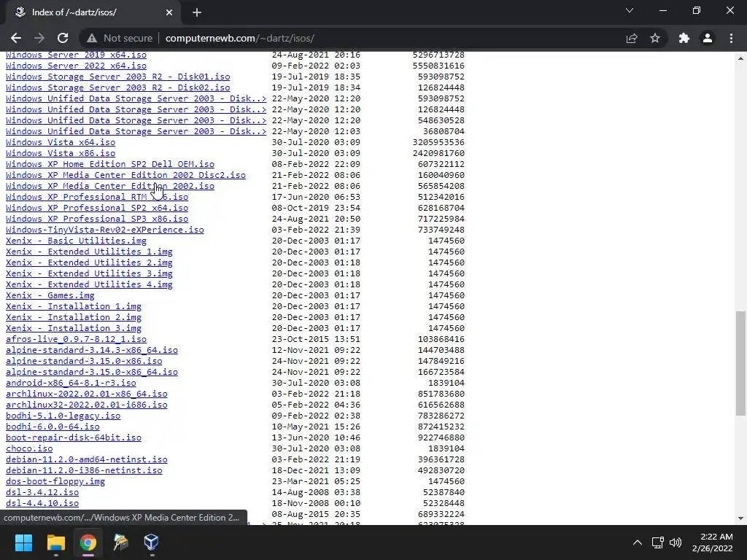Open Windows-TinyVista-Rev02-eXPerience.iso
The width and height of the screenshot is (747, 560).
click(x=105, y=230)
